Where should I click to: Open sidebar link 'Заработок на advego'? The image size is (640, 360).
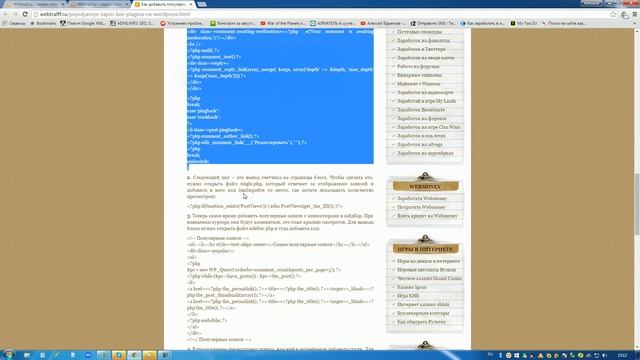tap(420, 144)
